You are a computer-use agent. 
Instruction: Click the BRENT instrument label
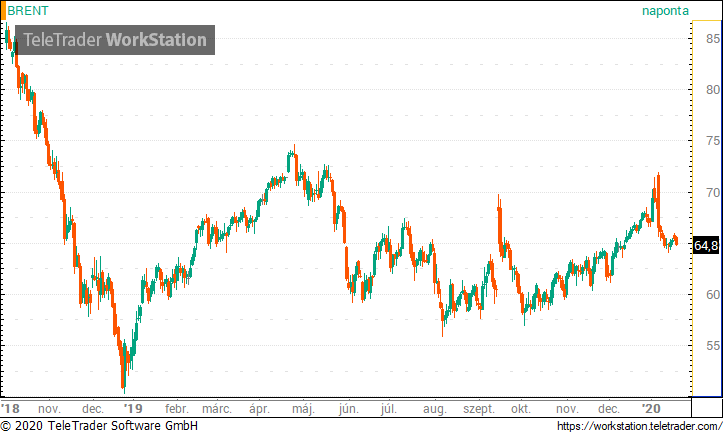(28, 11)
